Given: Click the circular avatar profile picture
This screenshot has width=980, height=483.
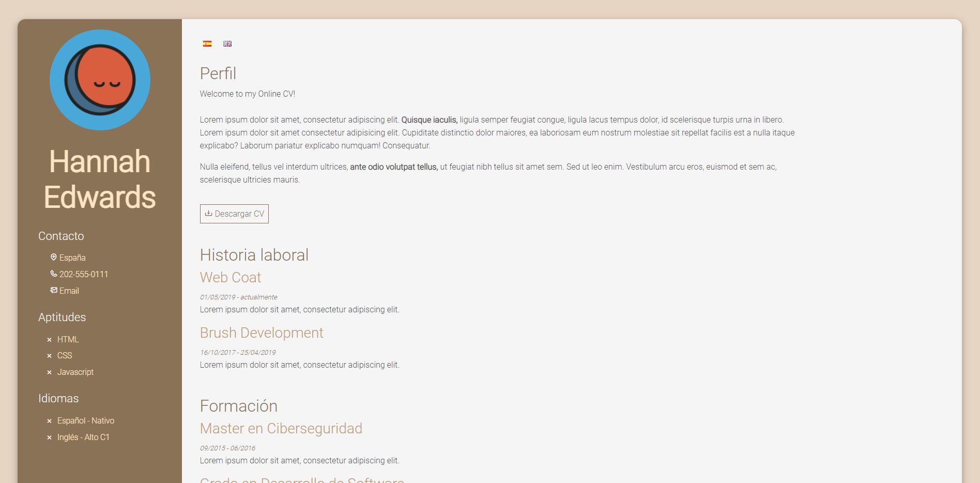Looking at the screenshot, I should pos(100,80).
